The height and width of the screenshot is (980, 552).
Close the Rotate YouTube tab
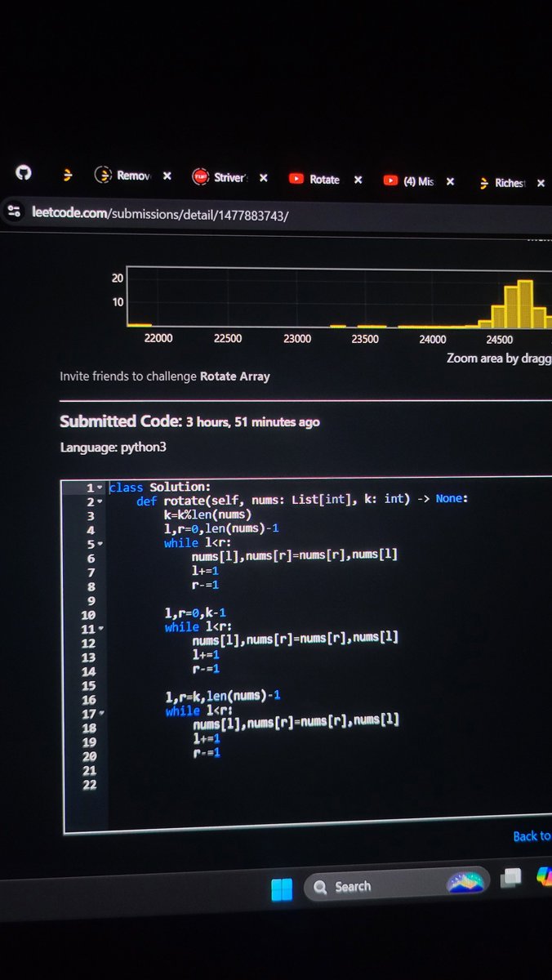[x=358, y=180]
